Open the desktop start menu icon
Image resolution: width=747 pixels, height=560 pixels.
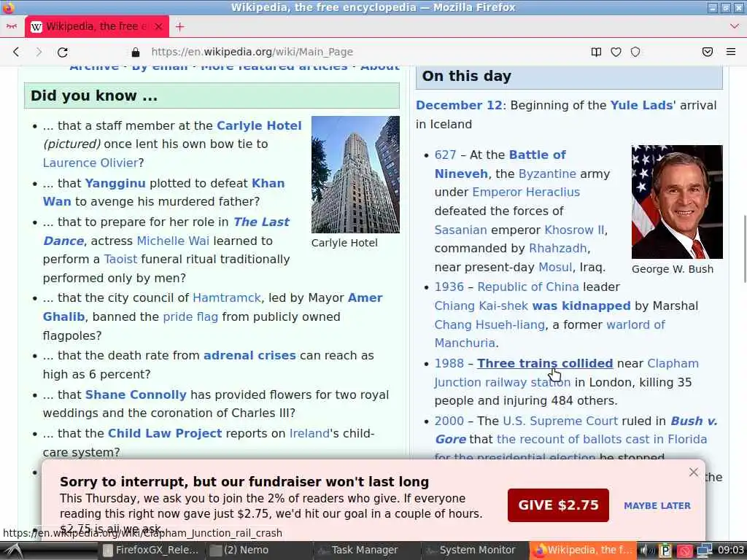14,551
